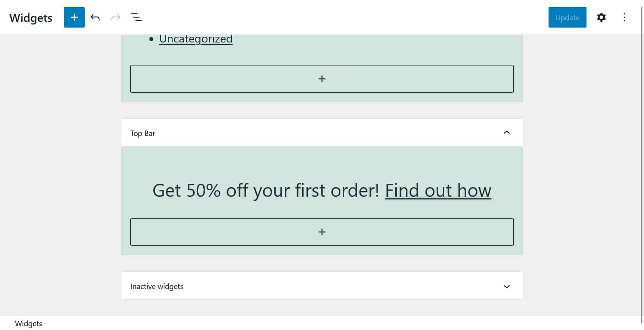This screenshot has width=644, height=330.
Task: Open the three-dot options menu
Action: click(624, 17)
